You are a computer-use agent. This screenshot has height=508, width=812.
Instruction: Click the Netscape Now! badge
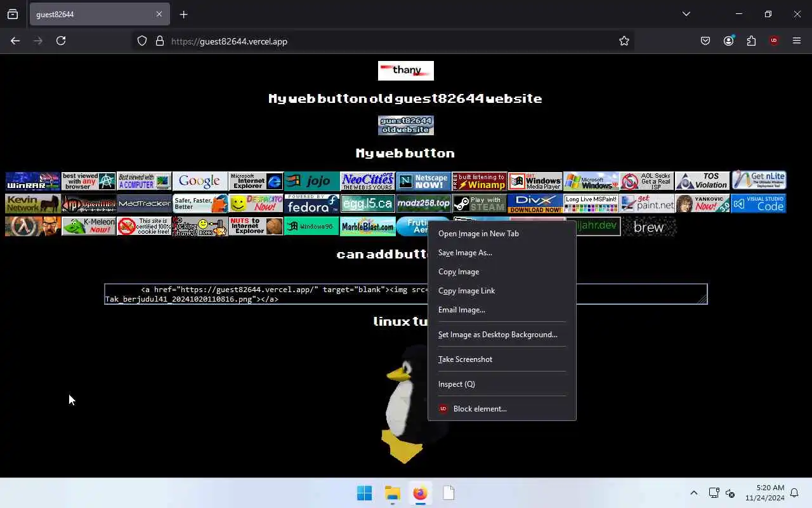(x=423, y=181)
